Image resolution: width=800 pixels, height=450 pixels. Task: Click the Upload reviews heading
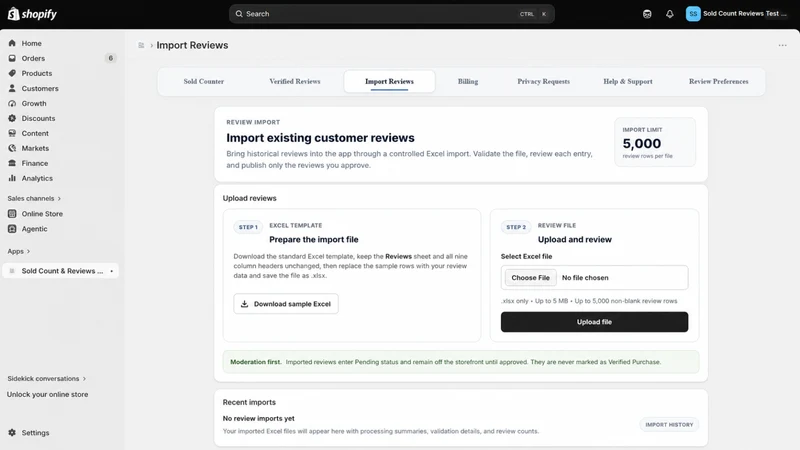pyautogui.click(x=249, y=198)
